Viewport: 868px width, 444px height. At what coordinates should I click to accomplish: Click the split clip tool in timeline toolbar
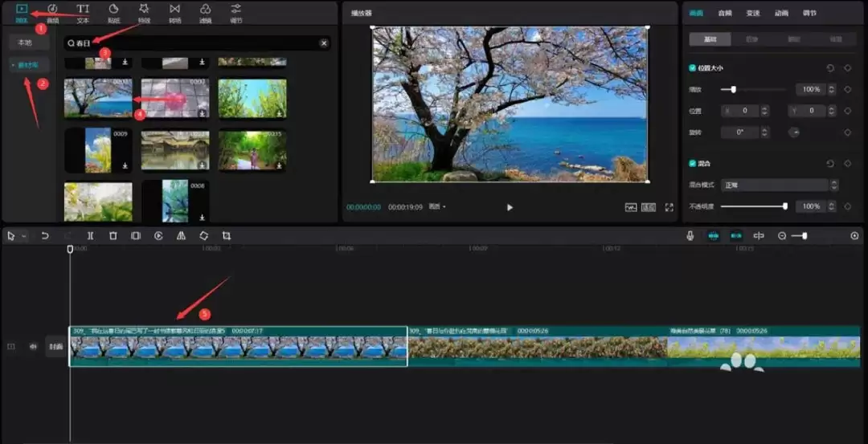[x=90, y=236]
